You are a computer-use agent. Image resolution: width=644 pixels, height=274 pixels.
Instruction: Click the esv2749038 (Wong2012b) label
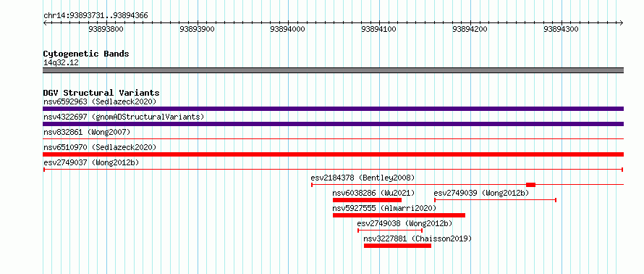coord(404,223)
